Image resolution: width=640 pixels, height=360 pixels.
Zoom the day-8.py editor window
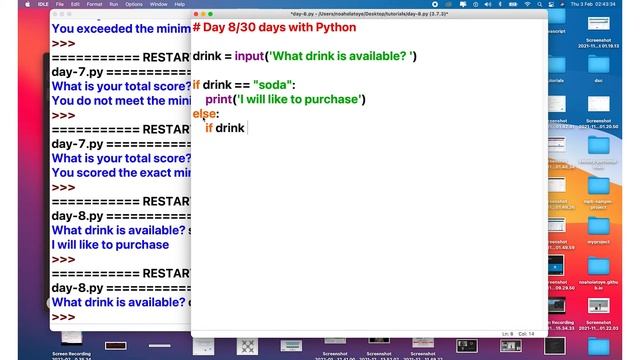click(211, 14)
